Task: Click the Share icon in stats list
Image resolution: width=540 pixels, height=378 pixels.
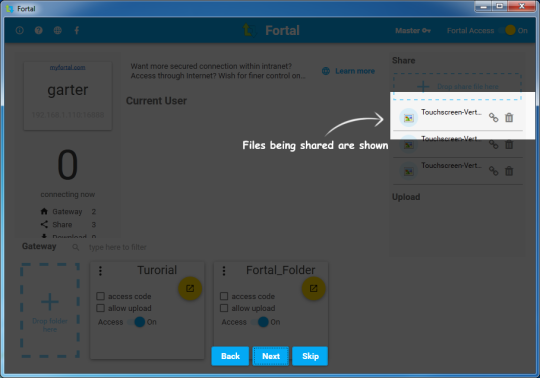Action: click(x=44, y=224)
